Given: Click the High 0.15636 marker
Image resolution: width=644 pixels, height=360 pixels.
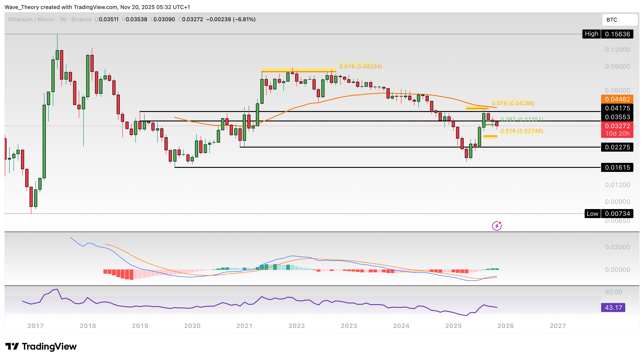Looking at the screenshot, I should coord(607,34).
